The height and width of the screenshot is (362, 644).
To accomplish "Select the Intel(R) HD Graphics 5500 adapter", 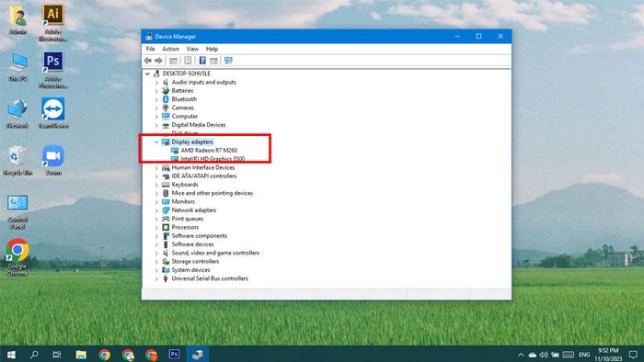I will tap(213, 159).
